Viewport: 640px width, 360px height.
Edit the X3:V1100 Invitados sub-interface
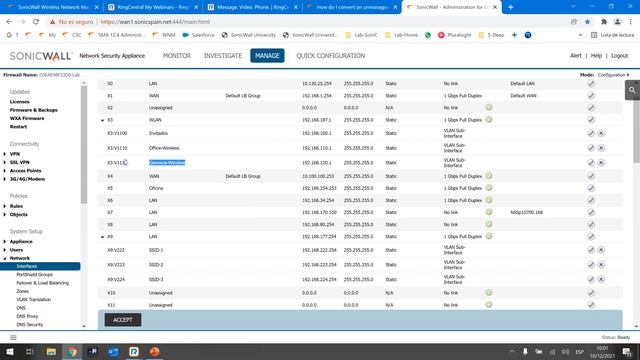click(591, 133)
